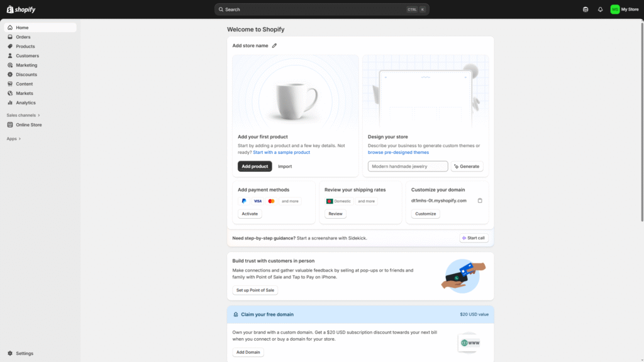This screenshot has width=644, height=362.
Task: Click the Generate theme button
Action: (x=467, y=167)
